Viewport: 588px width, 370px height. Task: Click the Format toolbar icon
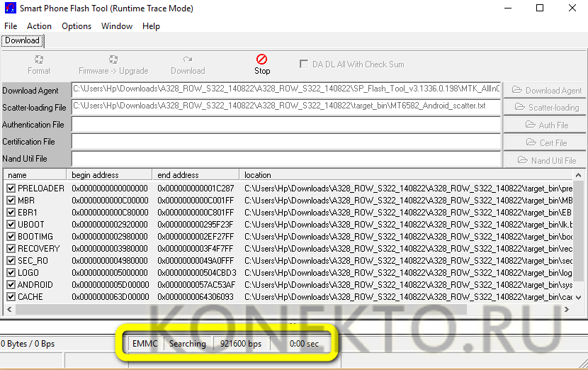click(39, 60)
